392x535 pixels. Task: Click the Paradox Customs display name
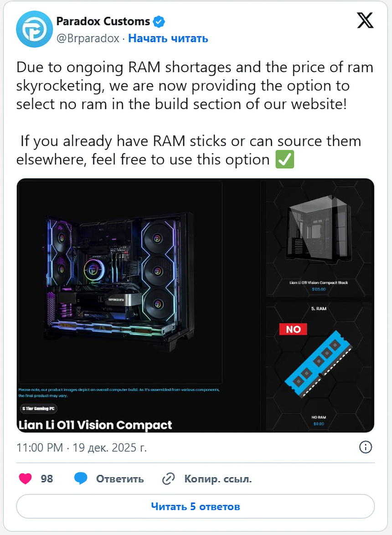[x=103, y=21]
